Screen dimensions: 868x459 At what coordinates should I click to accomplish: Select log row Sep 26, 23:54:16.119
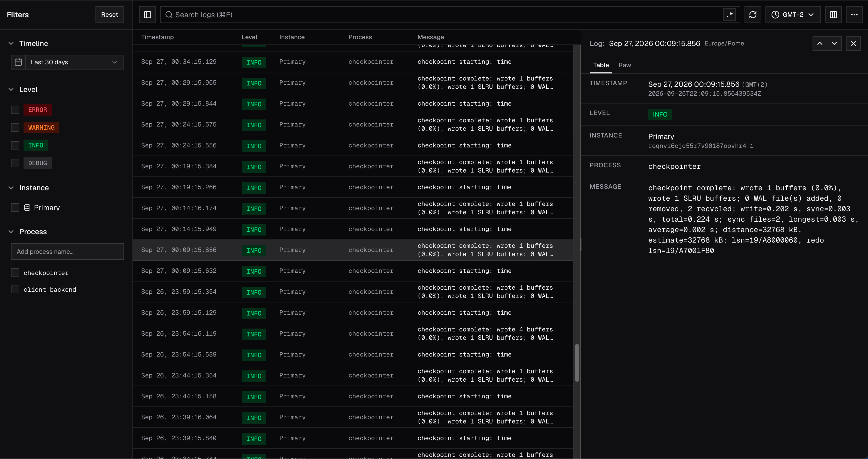click(x=353, y=333)
